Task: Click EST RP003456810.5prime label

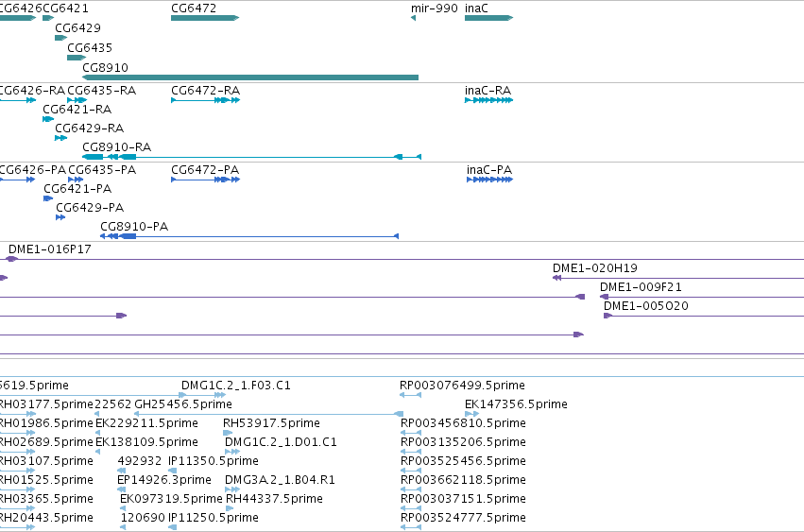Action: pos(463,423)
